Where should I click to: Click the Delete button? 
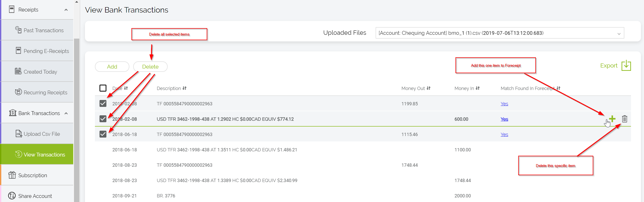tap(150, 66)
